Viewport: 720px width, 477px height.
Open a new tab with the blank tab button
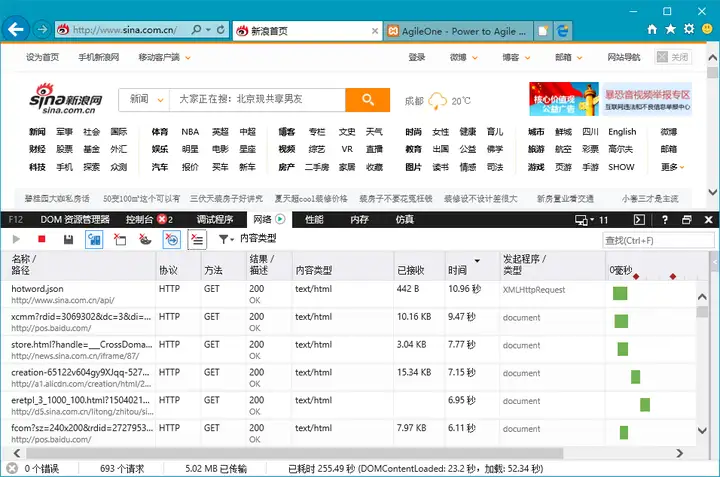pyautogui.click(x=543, y=31)
